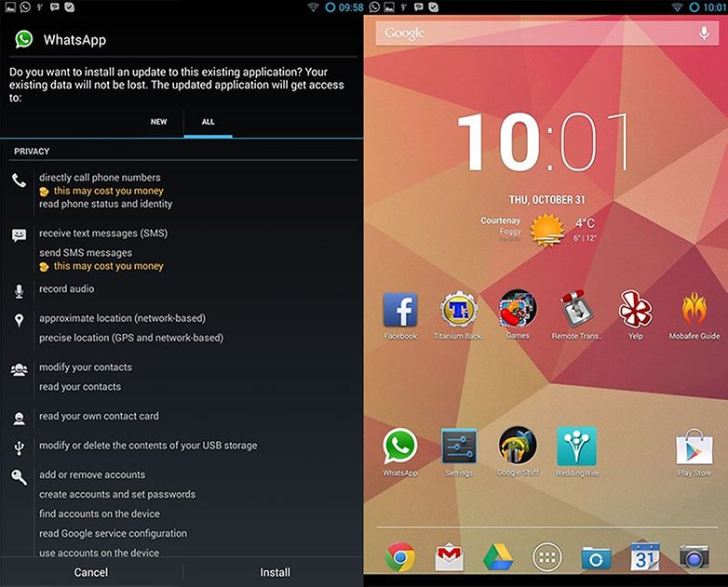Select 'read your contacts' permission
Viewport: 728px width, 587px height.
[80, 387]
